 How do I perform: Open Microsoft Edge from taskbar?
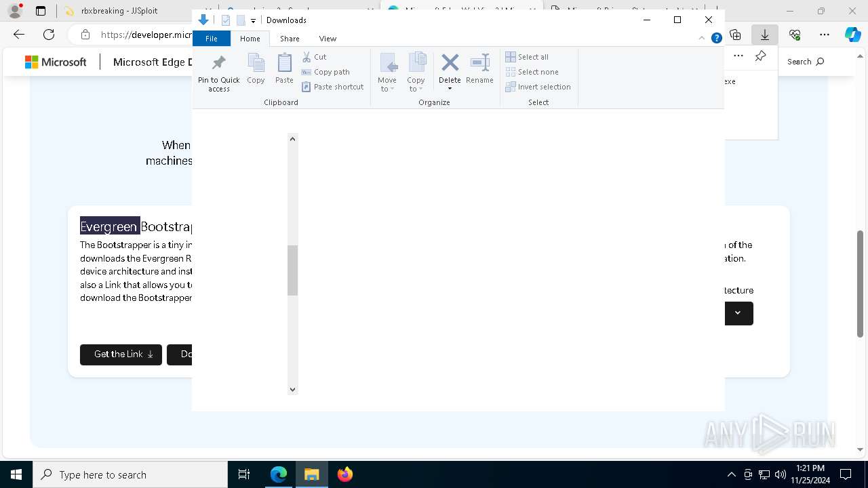coord(279,474)
